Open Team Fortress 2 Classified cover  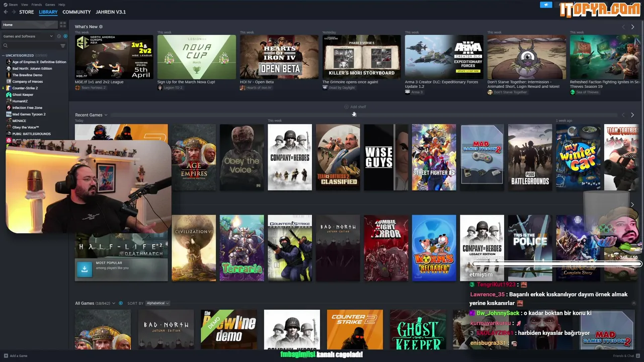338,157
